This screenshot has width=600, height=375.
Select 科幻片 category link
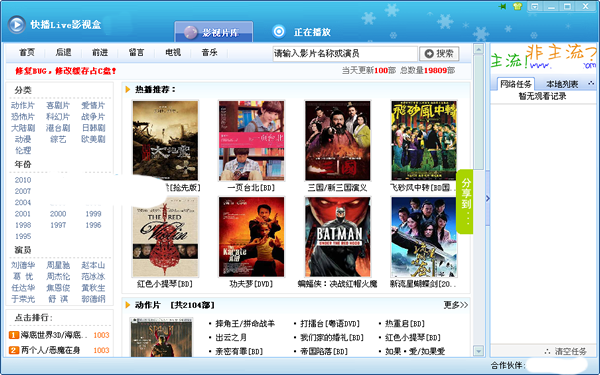(x=58, y=117)
